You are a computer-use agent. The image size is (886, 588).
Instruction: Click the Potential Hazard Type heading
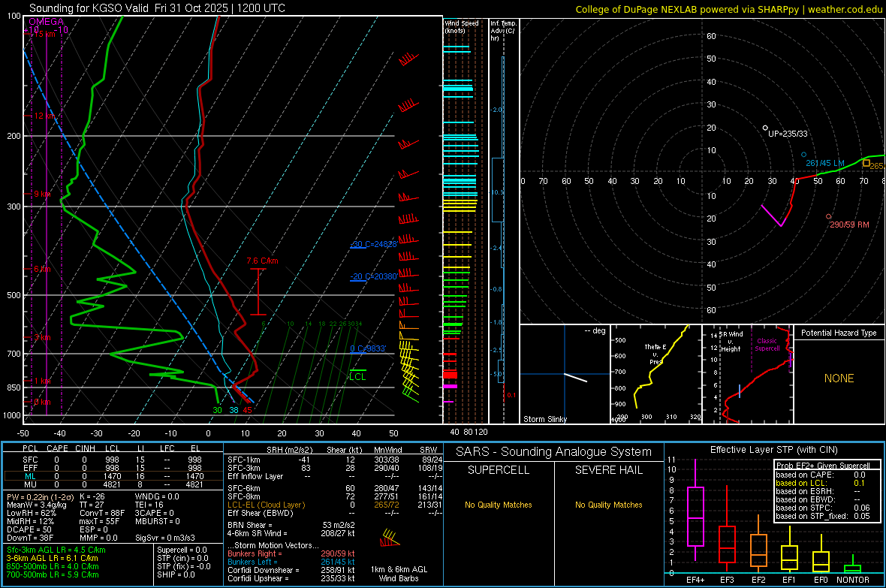coord(839,333)
